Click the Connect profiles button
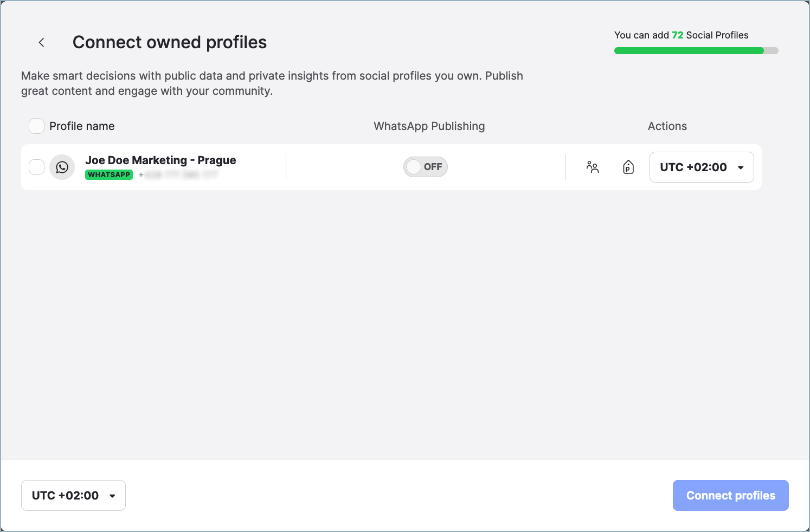The width and height of the screenshot is (810, 532). [x=730, y=495]
